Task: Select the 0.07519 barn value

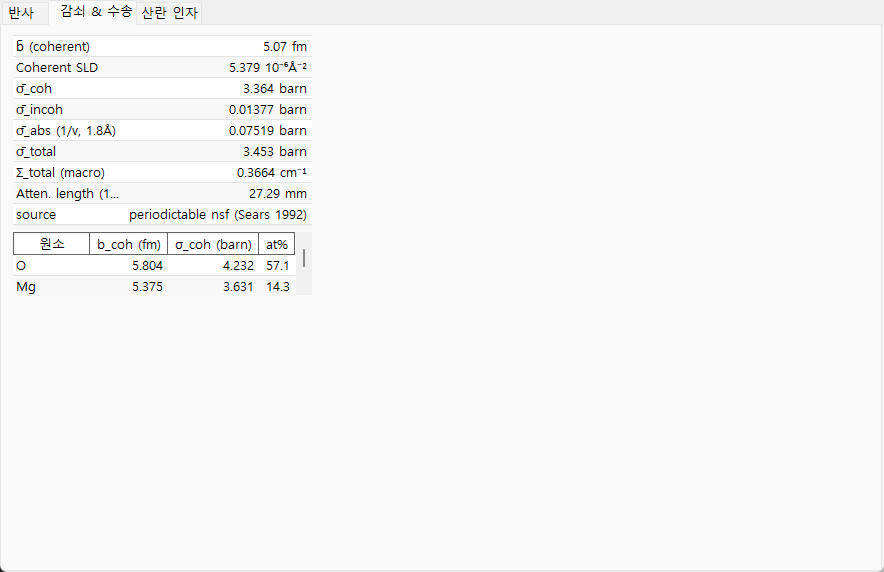Action: pos(268,131)
